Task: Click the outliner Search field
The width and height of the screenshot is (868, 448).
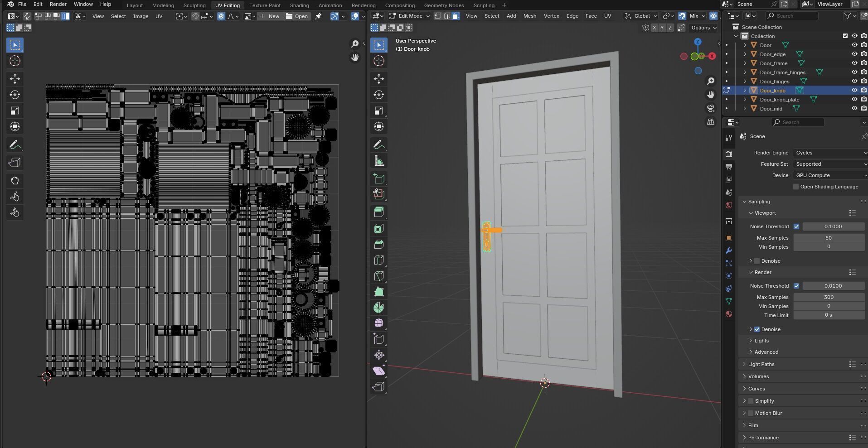Action: tap(792, 16)
